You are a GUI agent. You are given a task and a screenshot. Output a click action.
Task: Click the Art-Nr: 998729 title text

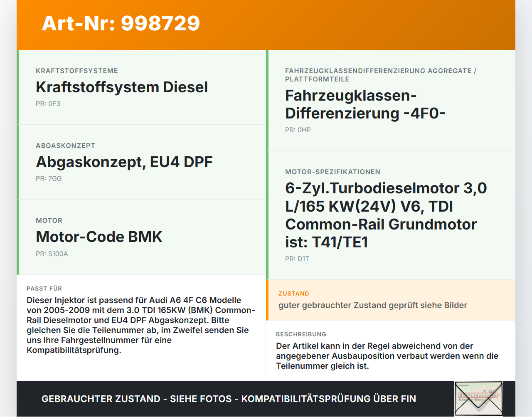point(121,24)
